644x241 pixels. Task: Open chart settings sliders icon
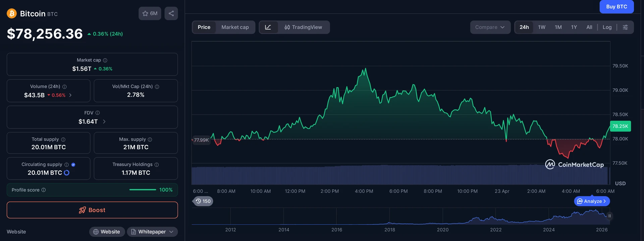click(x=625, y=27)
